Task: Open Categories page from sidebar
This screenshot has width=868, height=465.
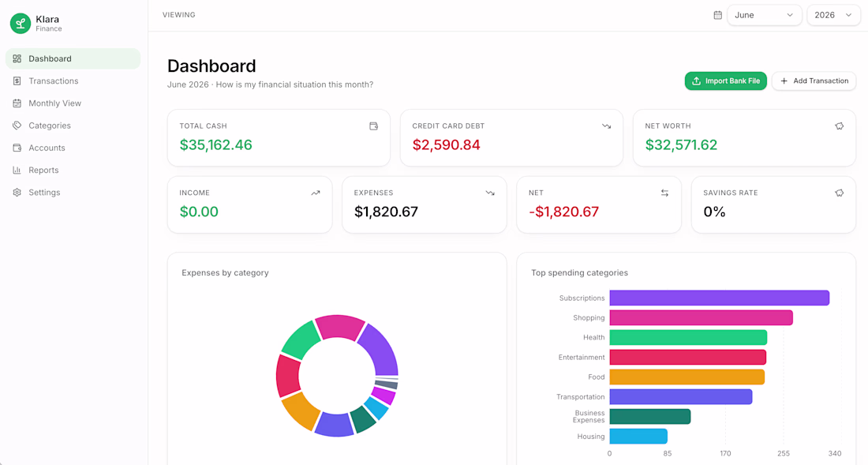Action: pyautogui.click(x=73, y=126)
